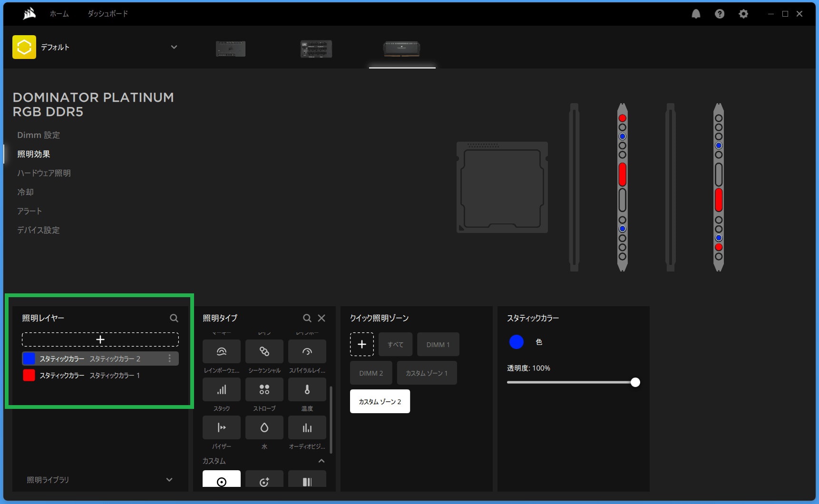Click the top red LED on second DIMM

pyautogui.click(x=622, y=118)
